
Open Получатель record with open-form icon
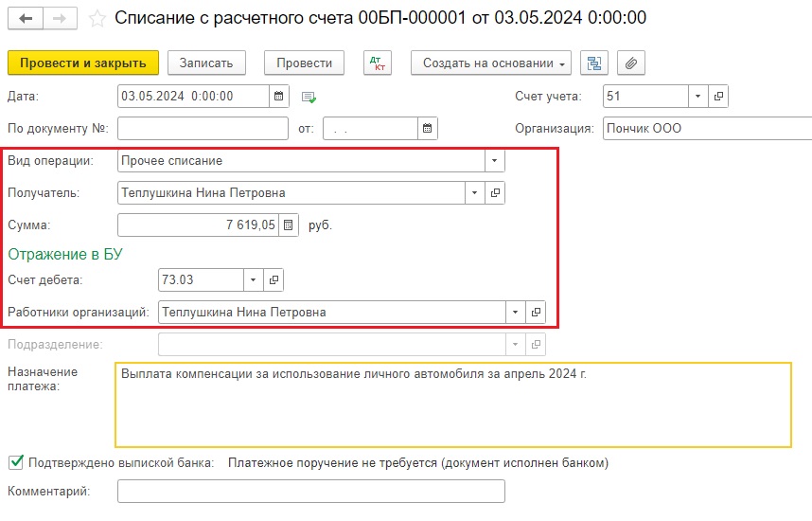[x=495, y=193]
